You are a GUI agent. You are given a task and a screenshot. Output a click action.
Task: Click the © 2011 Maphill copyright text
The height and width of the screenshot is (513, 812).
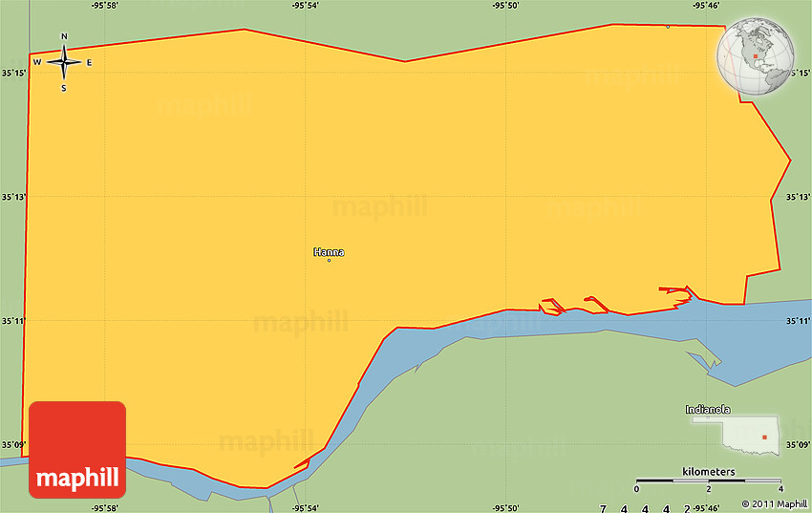click(x=775, y=504)
